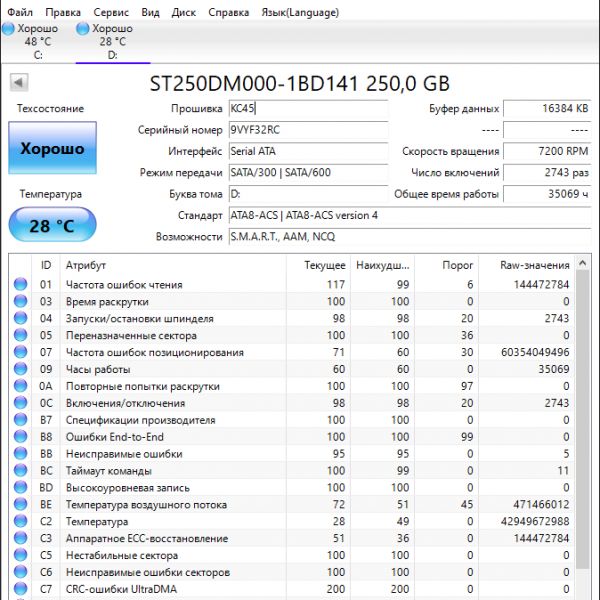Click the transfer mode field SATA/300 | SATA/600

pyautogui.click(x=308, y=173)
